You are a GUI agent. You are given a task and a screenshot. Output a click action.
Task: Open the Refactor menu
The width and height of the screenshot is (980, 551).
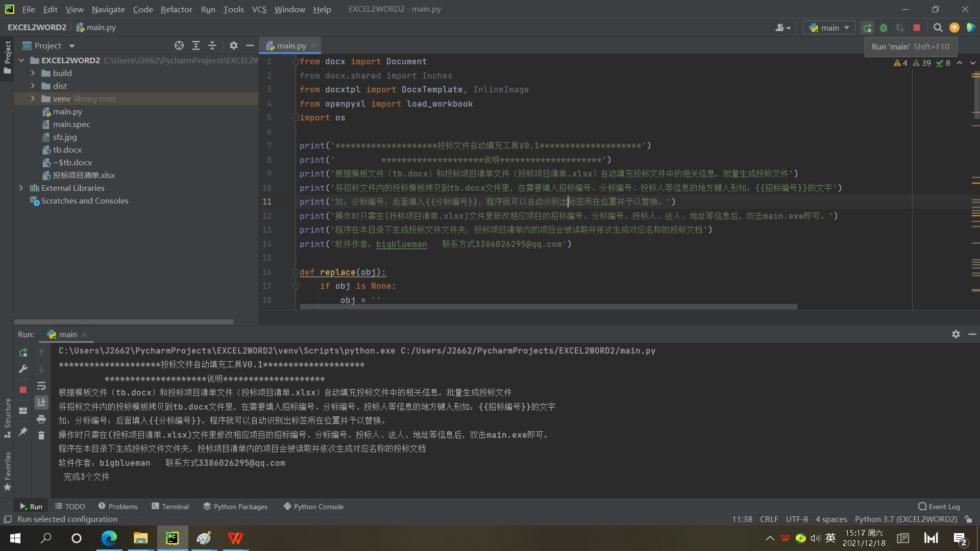pyautogui.click(x=176, y=9)
